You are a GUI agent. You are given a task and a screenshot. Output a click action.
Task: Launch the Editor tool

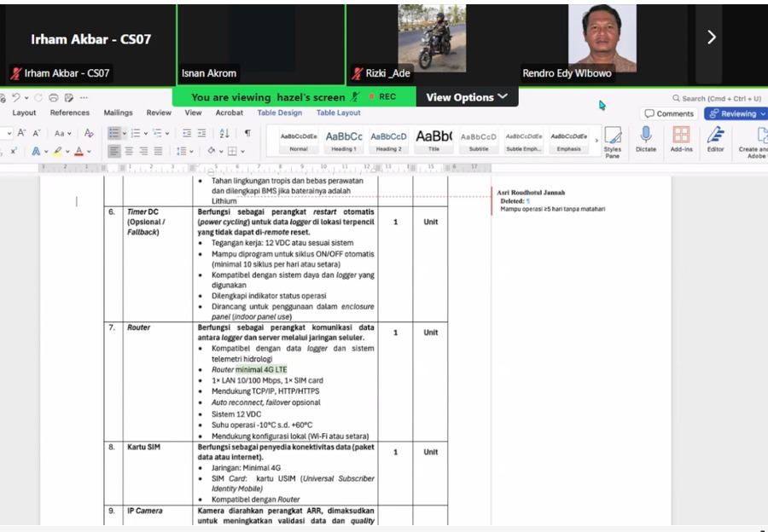coord(715,139)
